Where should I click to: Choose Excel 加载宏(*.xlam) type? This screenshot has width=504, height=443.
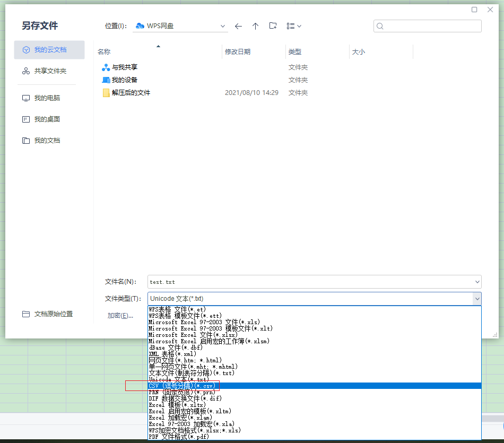point(315,418)
